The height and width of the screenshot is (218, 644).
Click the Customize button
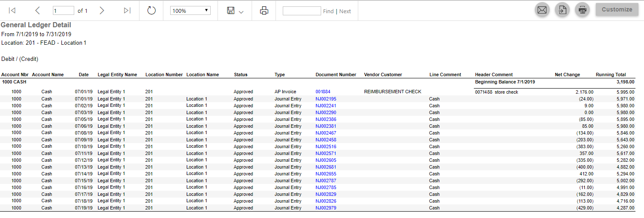point(617,9)
